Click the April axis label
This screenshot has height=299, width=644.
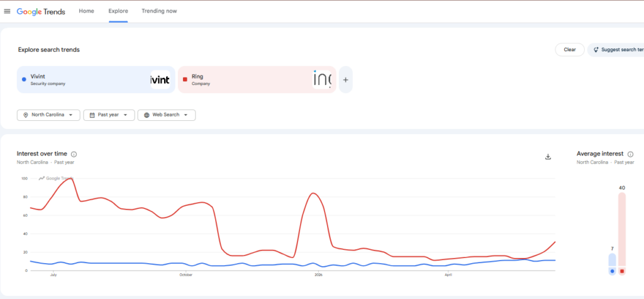[448, 274]
